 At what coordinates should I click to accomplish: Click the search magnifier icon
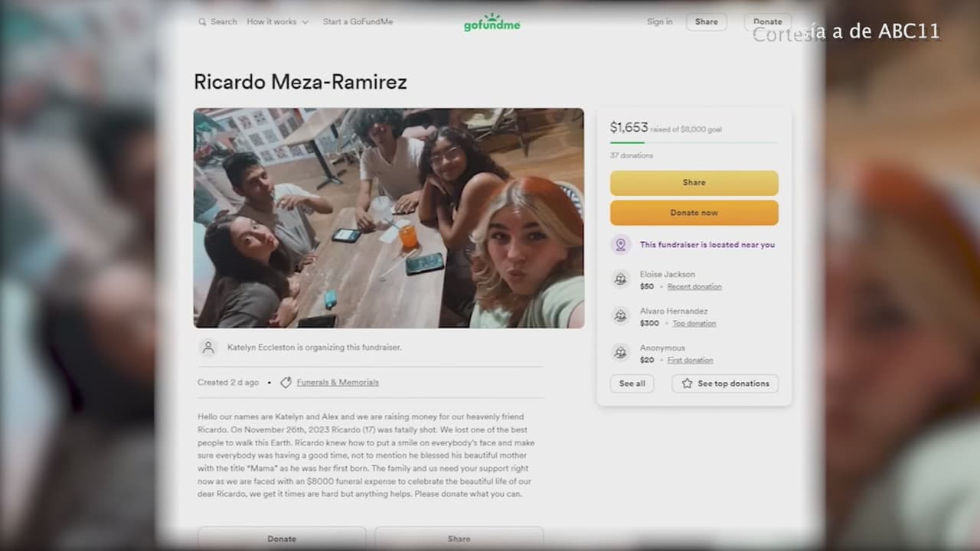point(202,22)
